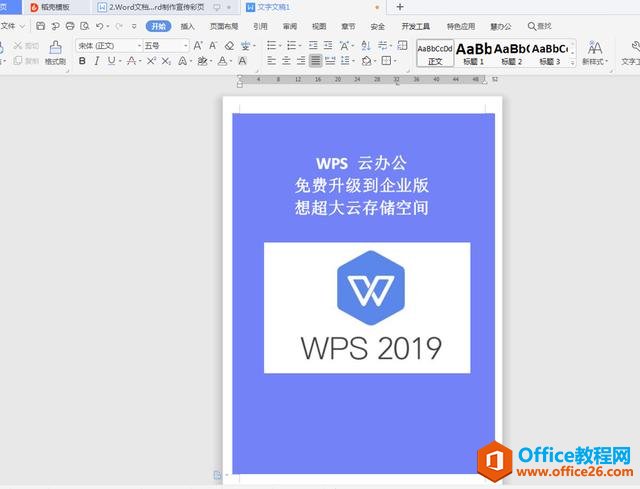Open a new tab with plus button

click(x=400, y=7)
